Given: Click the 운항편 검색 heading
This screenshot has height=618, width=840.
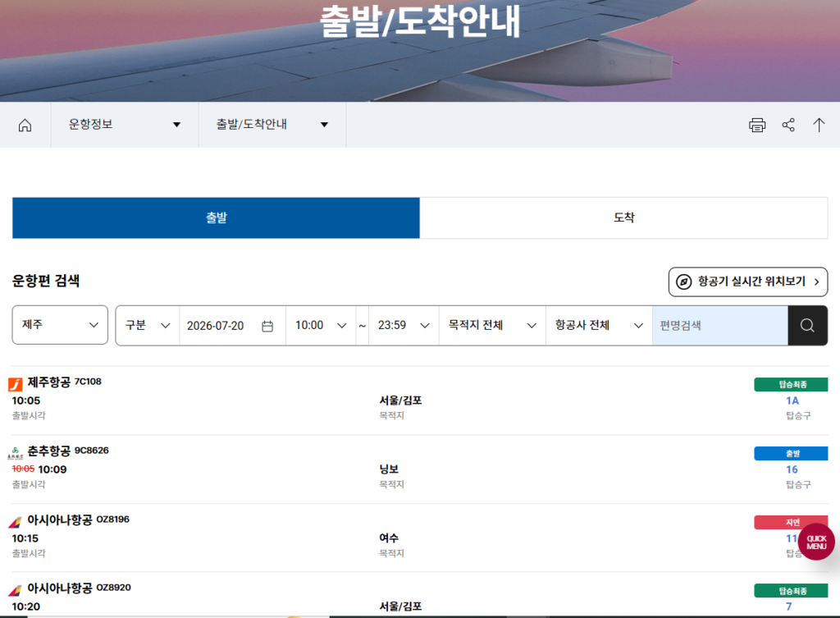Looking at the screenshot, I should (46, 281).
